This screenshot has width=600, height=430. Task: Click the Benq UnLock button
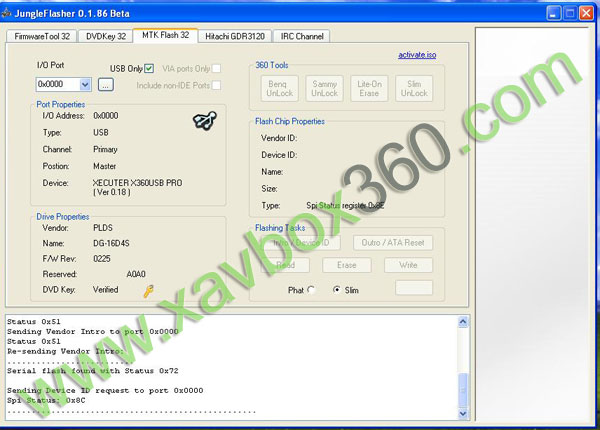(x=279, y=88)
